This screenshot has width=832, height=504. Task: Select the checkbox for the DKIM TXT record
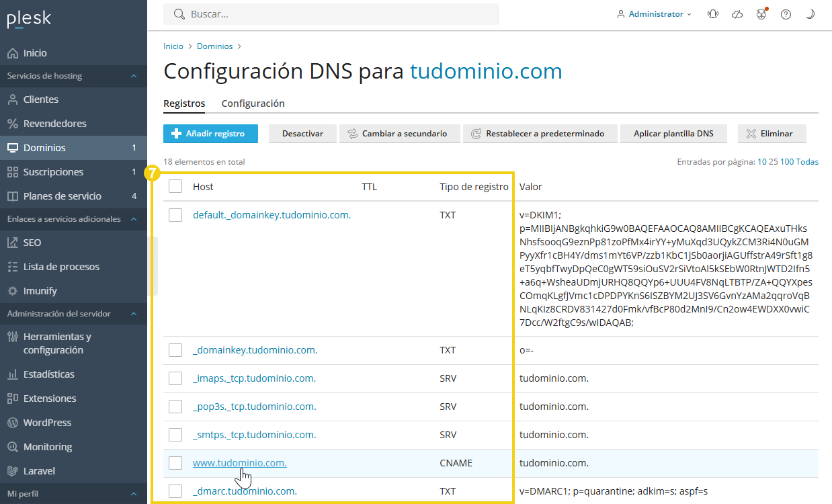[x=175, y=214]
